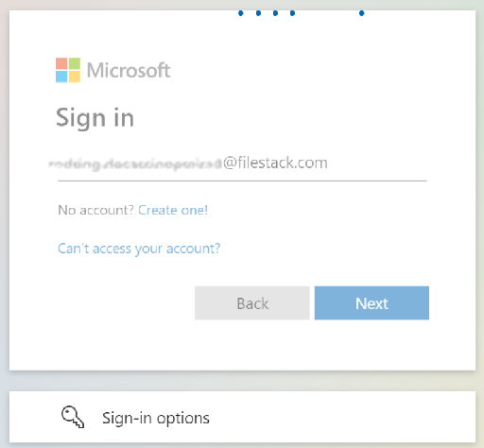Open the Create one! link

click(173, 210)
